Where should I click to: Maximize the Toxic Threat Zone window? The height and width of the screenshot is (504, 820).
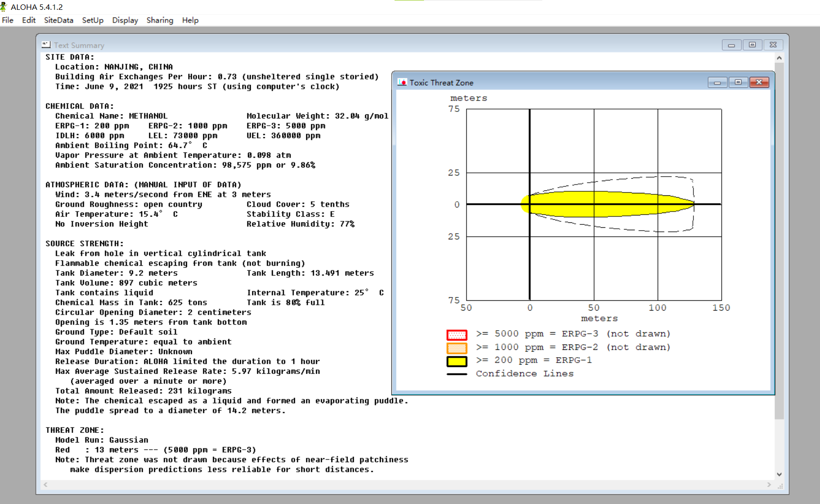pos(738,82)
